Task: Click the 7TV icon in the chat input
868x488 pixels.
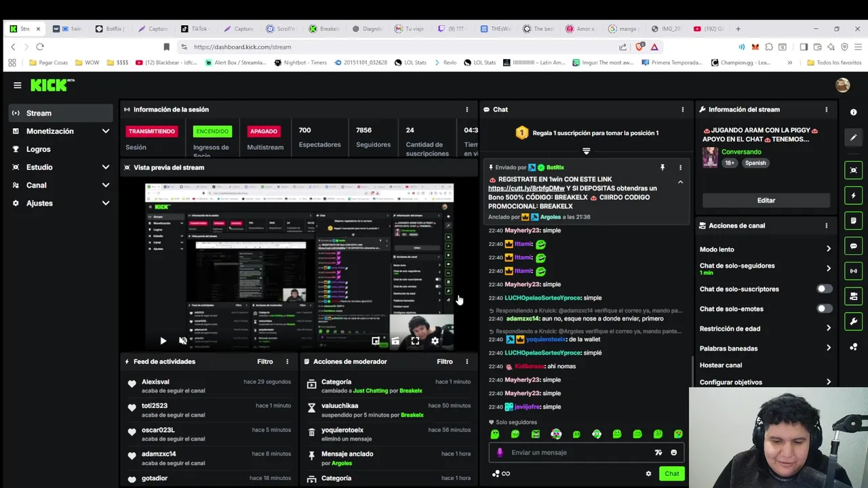Action: 658,453
